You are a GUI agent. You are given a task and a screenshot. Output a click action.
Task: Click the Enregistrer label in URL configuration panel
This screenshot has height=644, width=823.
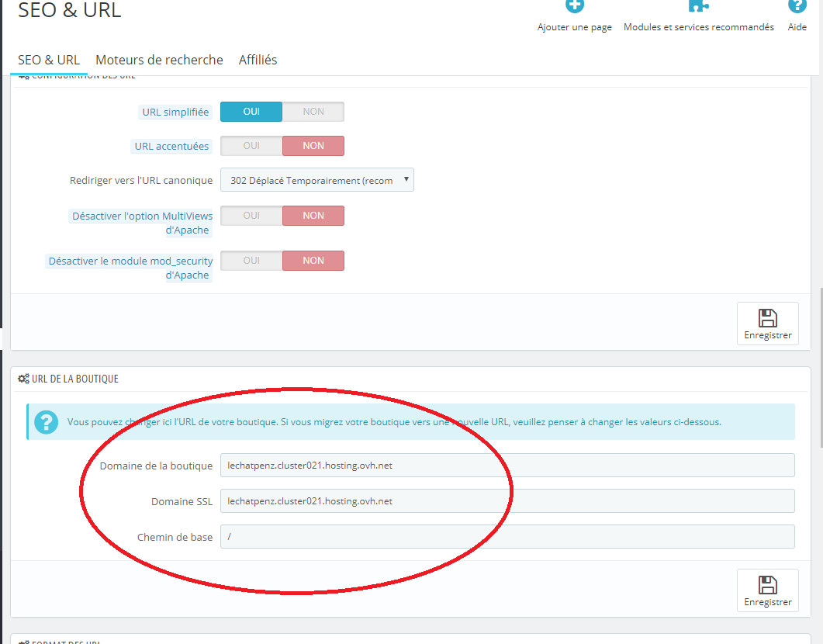768,335
